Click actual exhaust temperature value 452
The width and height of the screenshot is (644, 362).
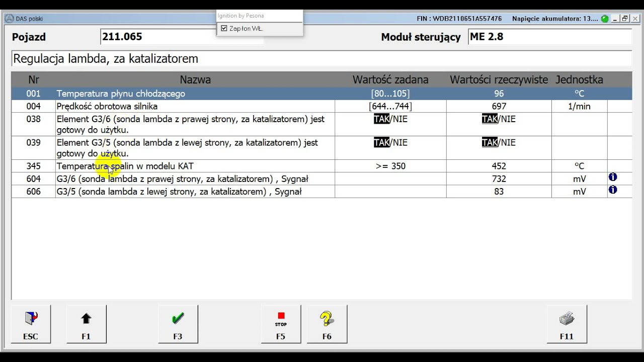point(499,166)
